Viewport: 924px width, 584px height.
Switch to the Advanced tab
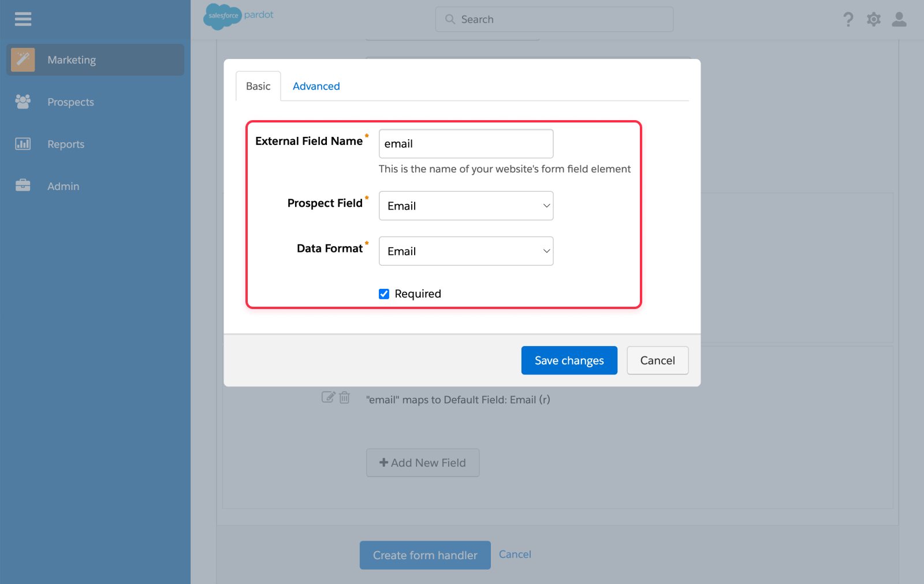pyautogui.click(x=316, y=85)
